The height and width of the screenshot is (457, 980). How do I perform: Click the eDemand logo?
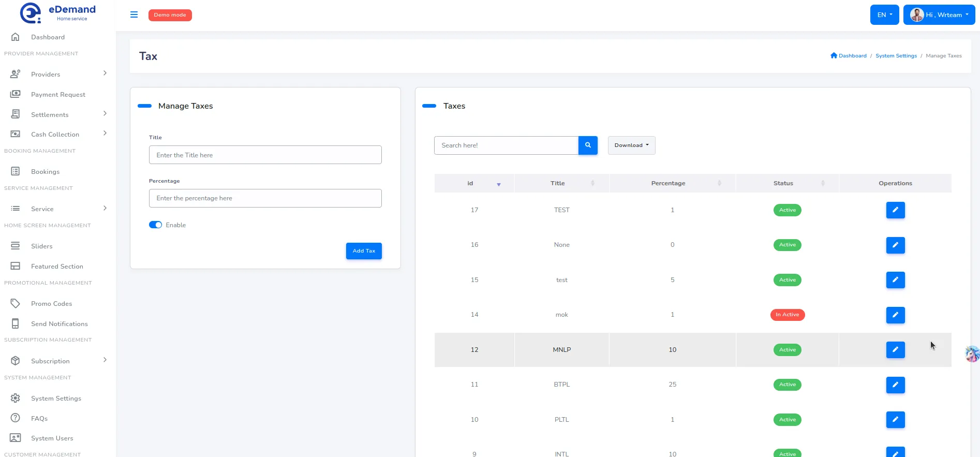click(x=57, y=13)
